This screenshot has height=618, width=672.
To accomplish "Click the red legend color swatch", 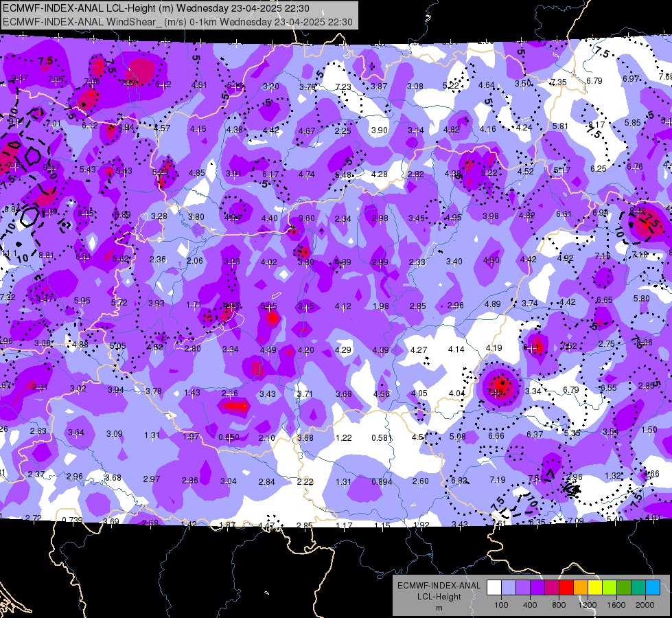I will point(566,588).
